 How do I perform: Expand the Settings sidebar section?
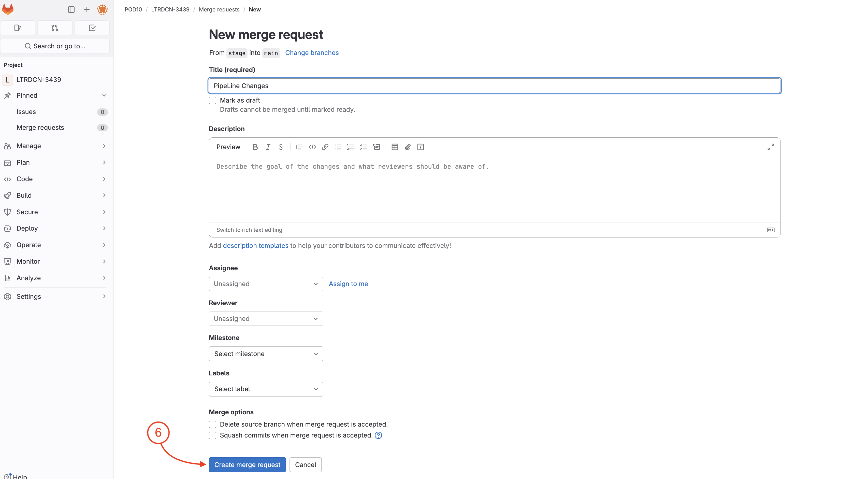tap(56, 296)
